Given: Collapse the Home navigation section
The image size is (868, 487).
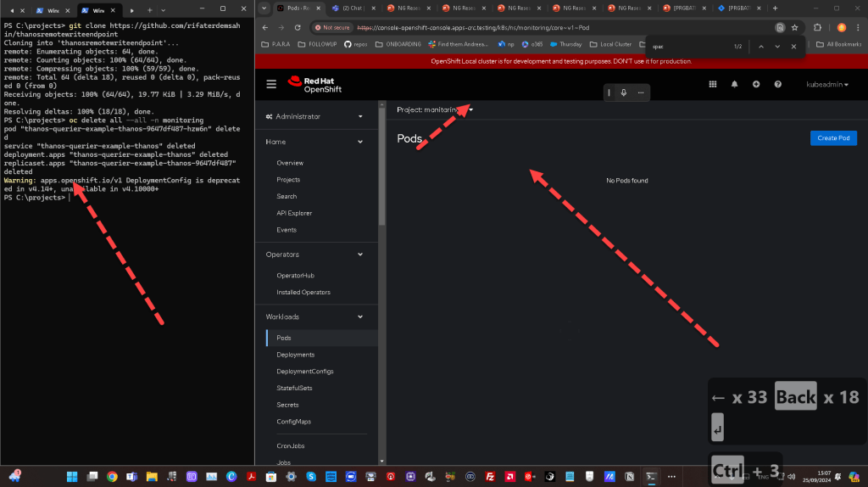Looking at the screenshot, I should (x=314, y=142).
